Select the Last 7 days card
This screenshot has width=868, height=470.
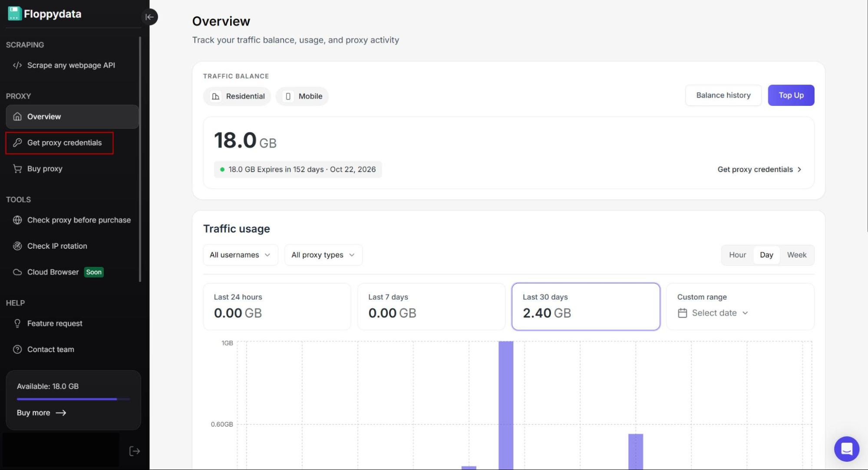coord(431,306)
